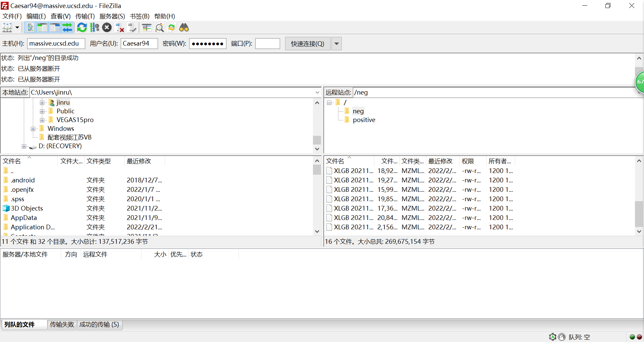Switch to 传输失败 tab
This screenshot has width=644, height=342.
[62, 325]
